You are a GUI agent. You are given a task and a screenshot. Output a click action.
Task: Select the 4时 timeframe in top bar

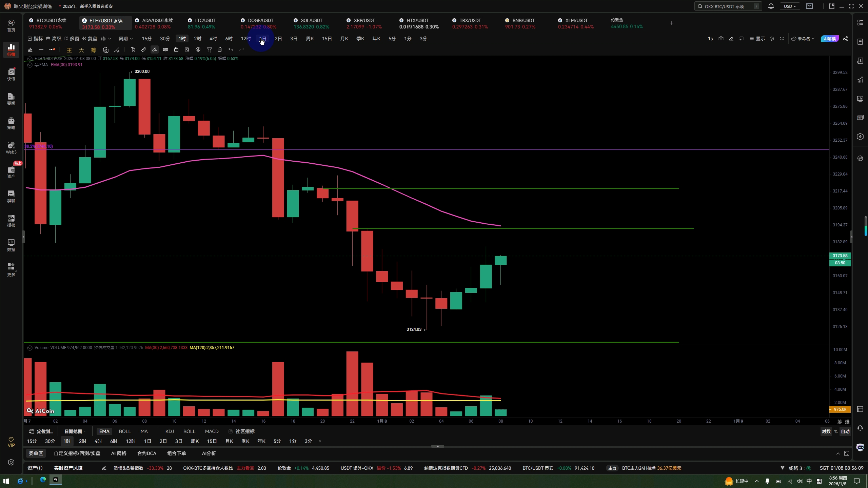pyautogui.click(x=213, y=39)
